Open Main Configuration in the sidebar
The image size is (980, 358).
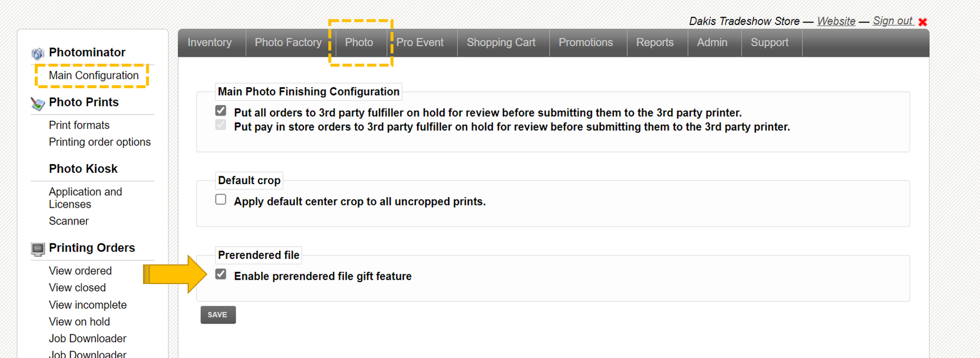coord(93,75)
